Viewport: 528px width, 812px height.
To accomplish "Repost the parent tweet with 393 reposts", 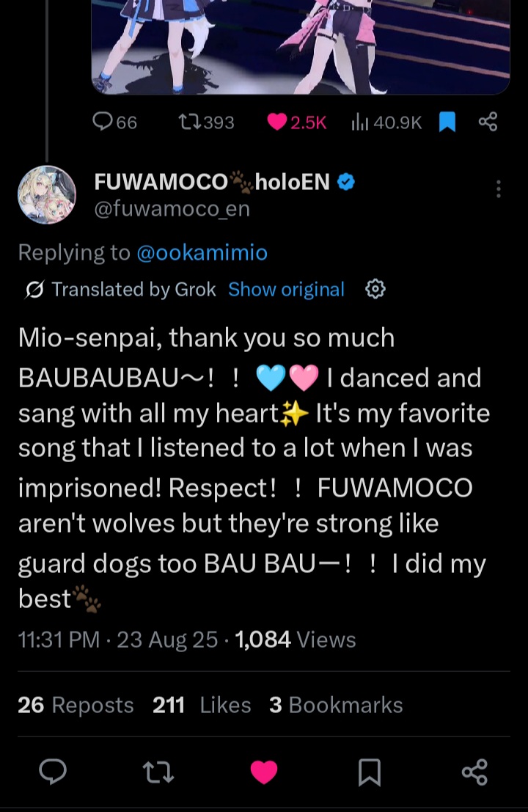I will click(x=206, y=122).
